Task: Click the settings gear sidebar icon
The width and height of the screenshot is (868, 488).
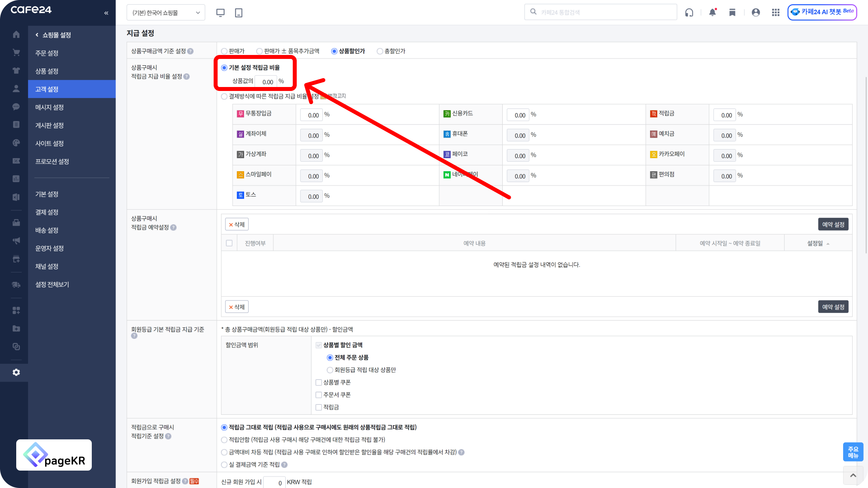Action: (x=16, y=372)
